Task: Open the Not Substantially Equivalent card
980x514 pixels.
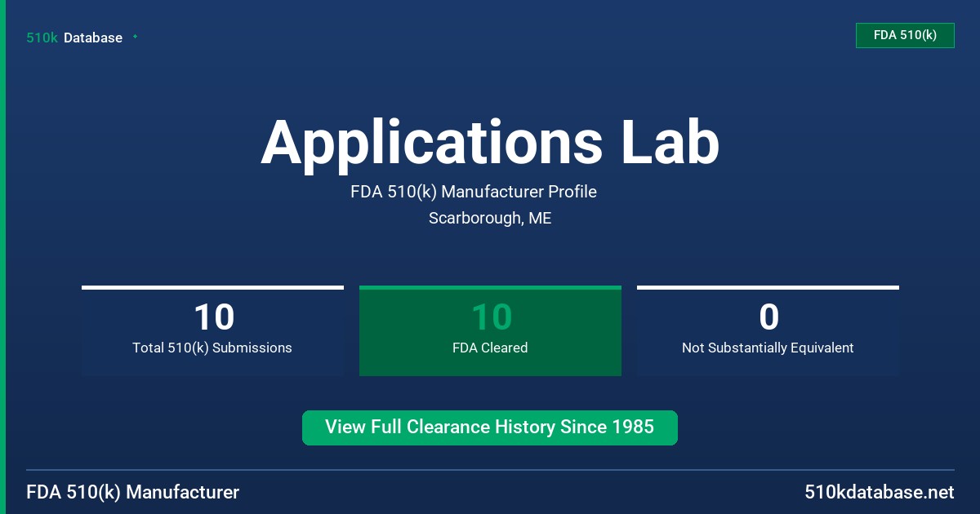Action: [768, 330]
